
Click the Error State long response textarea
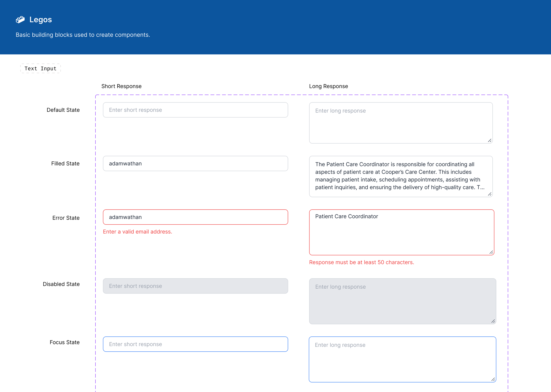[x=402, y=232]
